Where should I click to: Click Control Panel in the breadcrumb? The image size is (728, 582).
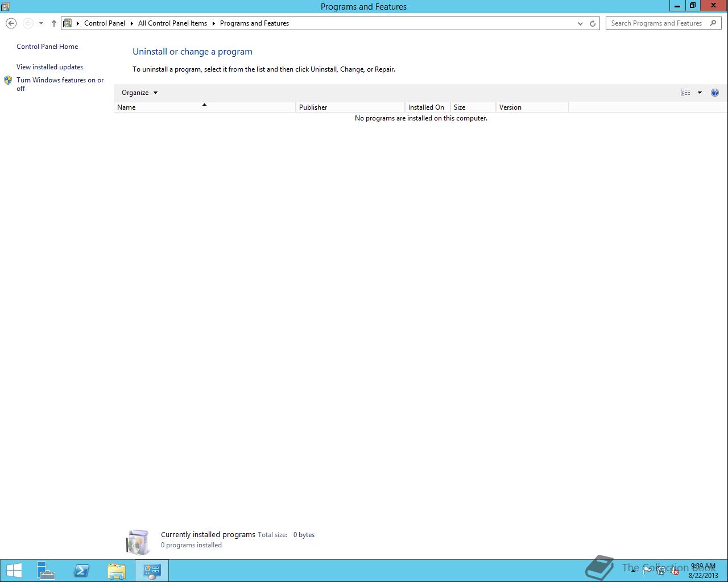pyautogui.click(x=105, y=23)
